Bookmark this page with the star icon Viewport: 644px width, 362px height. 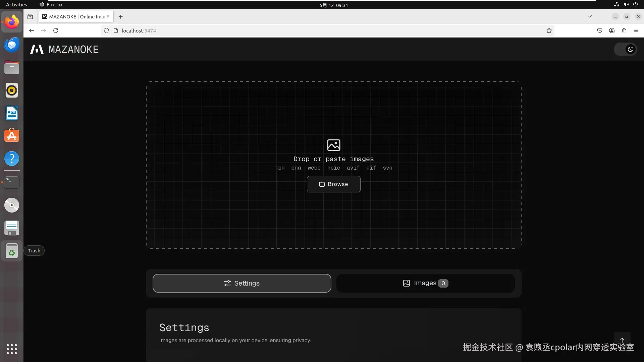click(x=549, y=31)
